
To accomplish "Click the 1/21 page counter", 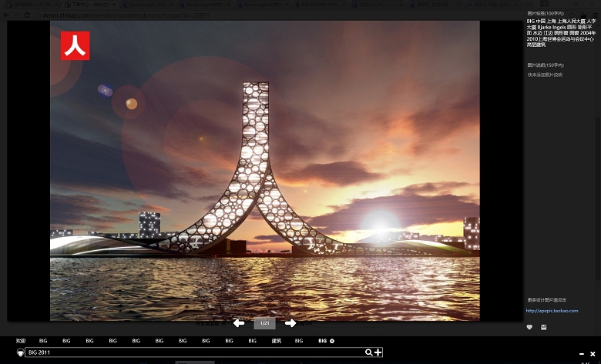I will [264, 323].
